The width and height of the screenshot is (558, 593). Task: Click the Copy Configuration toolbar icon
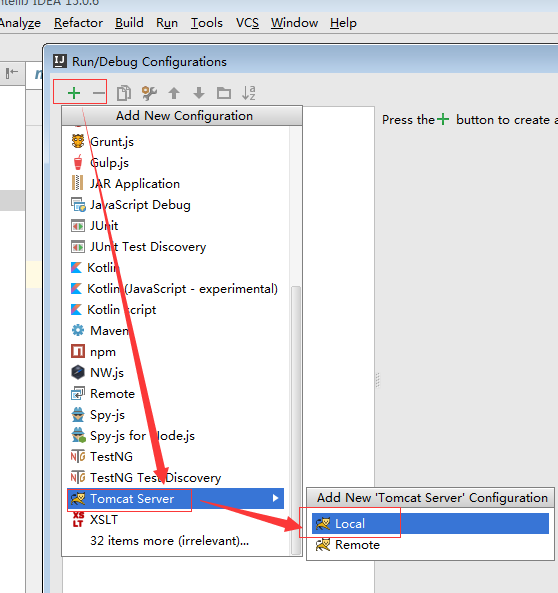(x=124, y=93)
